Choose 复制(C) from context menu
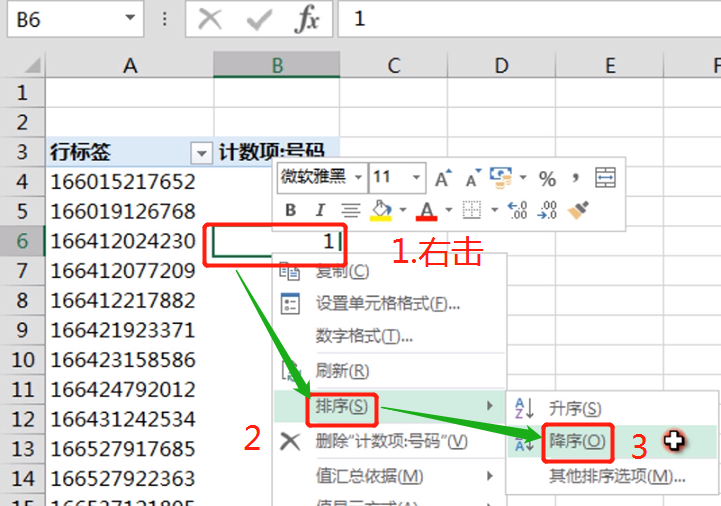Screen dimensions: 721x506 coord(389,271)
